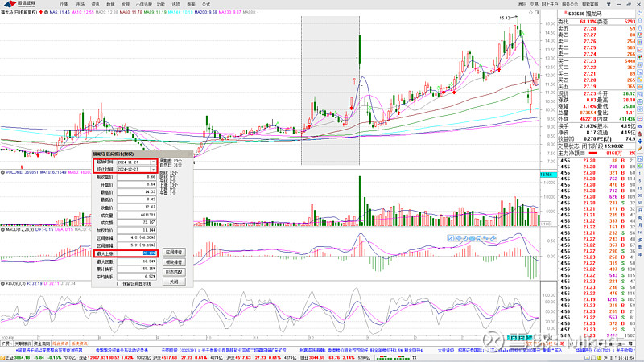Click the 板块排行 button

click(174, 262)
